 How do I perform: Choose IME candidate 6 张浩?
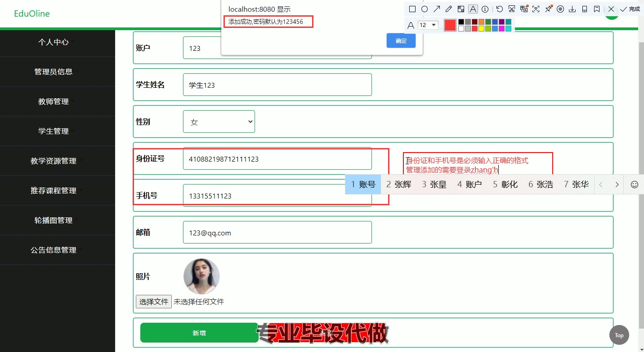point(541,185)
